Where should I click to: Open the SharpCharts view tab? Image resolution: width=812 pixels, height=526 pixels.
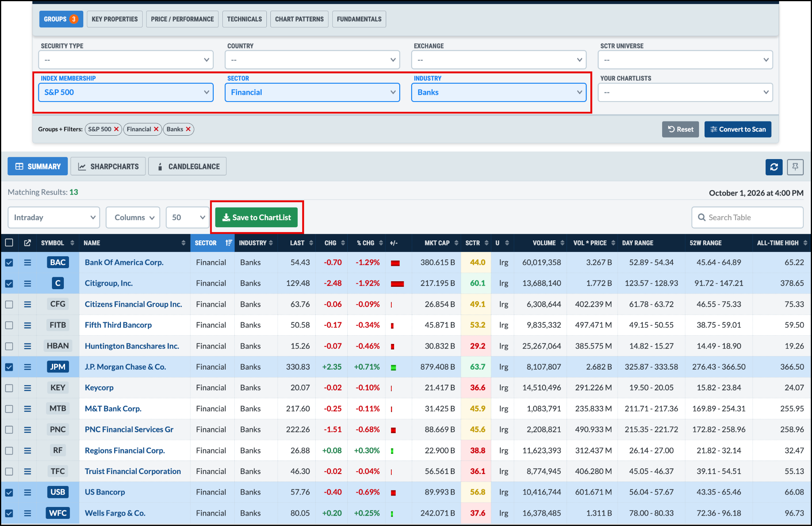pyautogui.click(x=108, y=167)
